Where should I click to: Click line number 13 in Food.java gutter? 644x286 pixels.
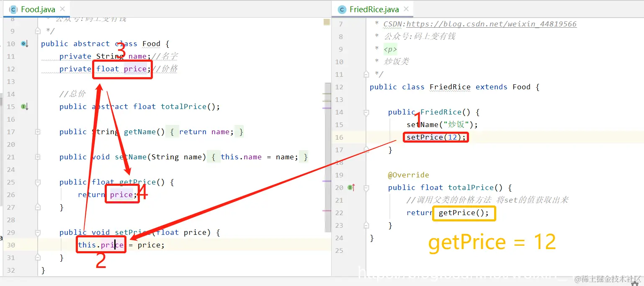11,81
